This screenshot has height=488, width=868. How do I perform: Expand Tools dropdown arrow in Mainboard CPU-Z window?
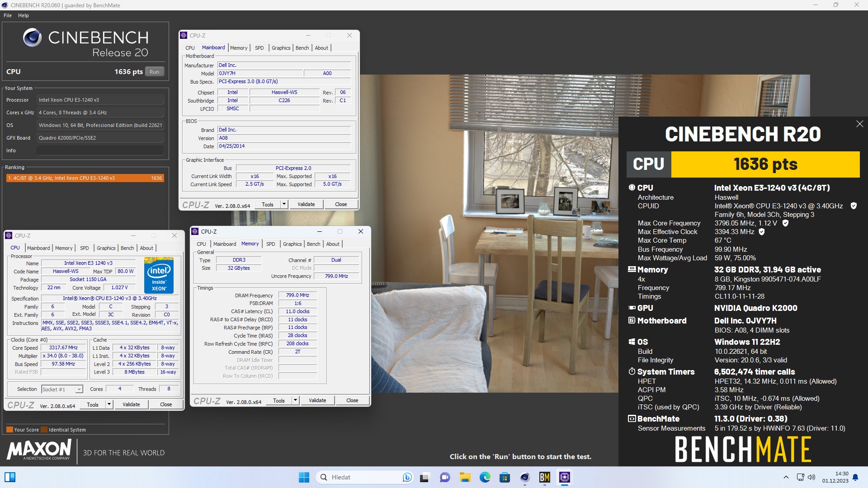click(284, 204)
